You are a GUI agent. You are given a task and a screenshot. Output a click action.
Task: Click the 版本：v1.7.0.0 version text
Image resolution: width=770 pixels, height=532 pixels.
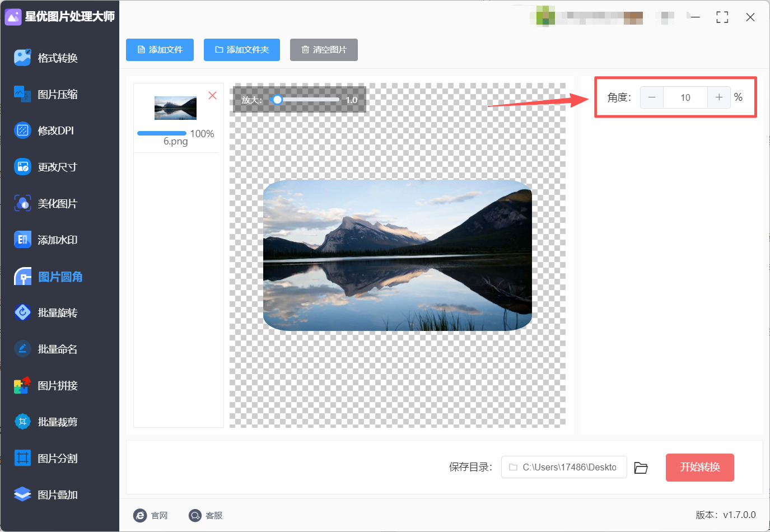pos(726,515)
